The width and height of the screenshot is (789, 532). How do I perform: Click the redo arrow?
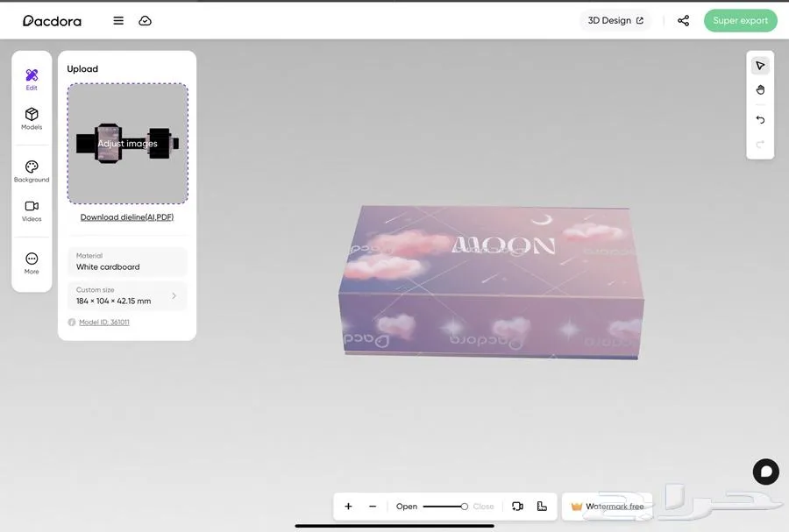click(760, 145)
